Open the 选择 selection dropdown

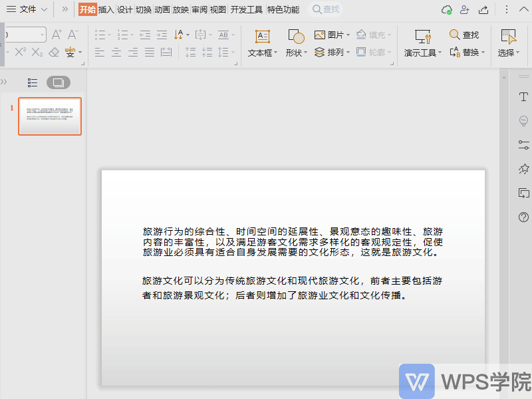[508, 43]
